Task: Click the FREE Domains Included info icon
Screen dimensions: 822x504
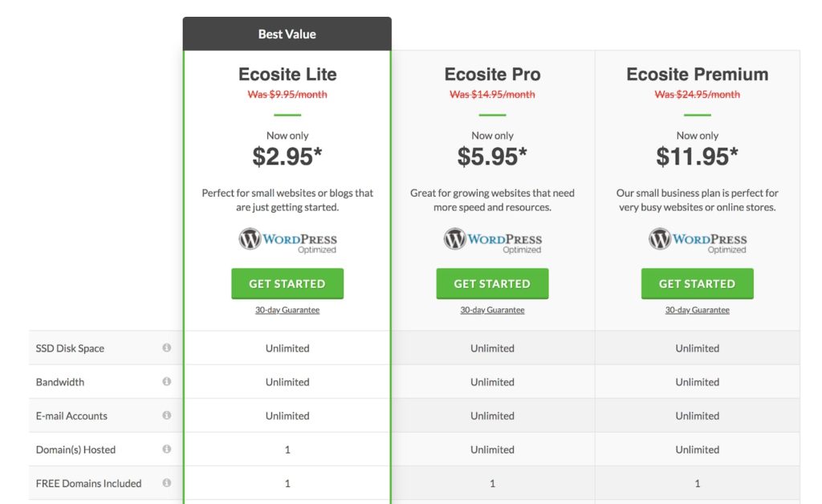Action: click(x=167, y=483)
